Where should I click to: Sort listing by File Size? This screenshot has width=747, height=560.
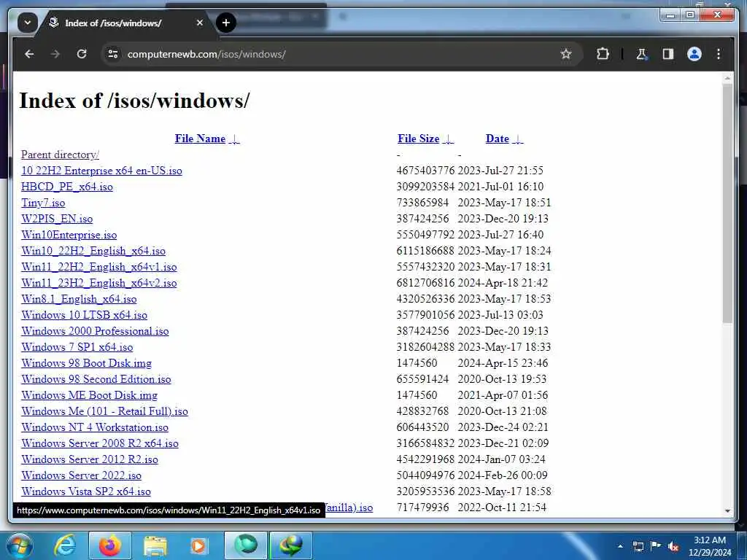(418, 139)
